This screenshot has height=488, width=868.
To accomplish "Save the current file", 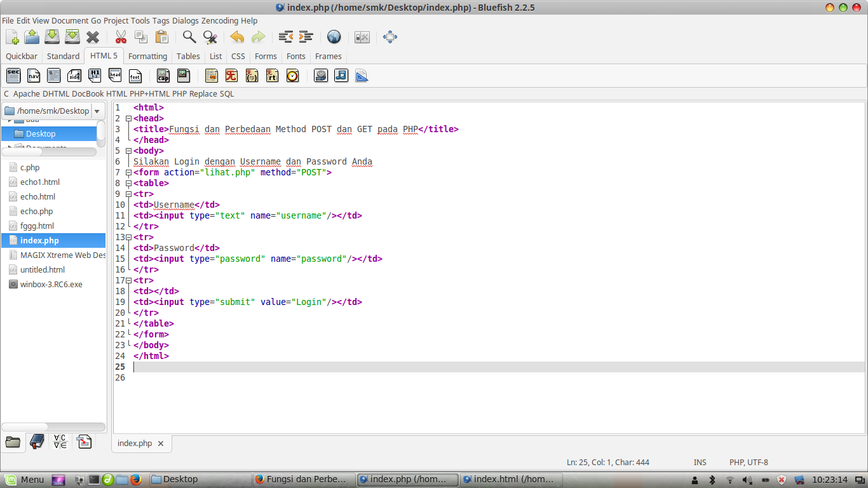I will [52, 37].
